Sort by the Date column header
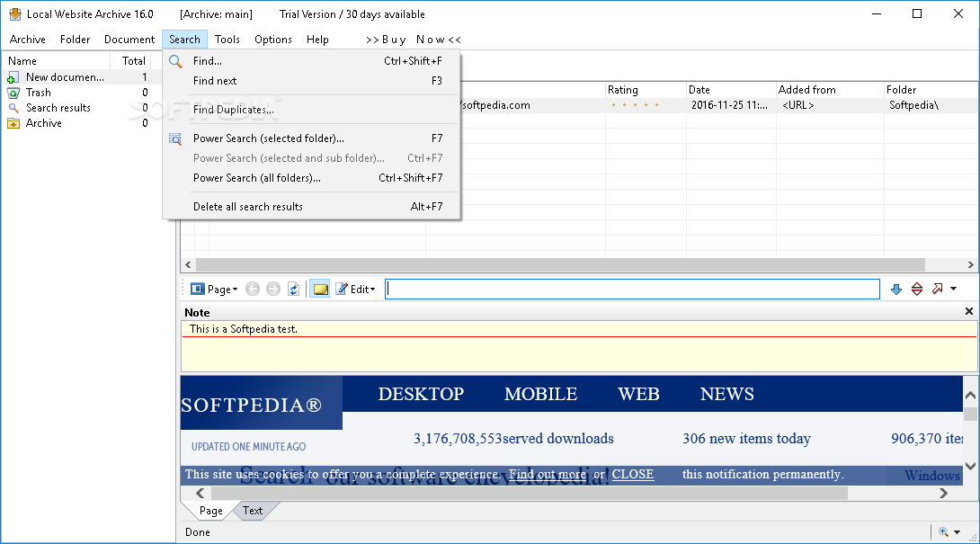The width and height of the screenshot is (980, 544). point(731,90)
